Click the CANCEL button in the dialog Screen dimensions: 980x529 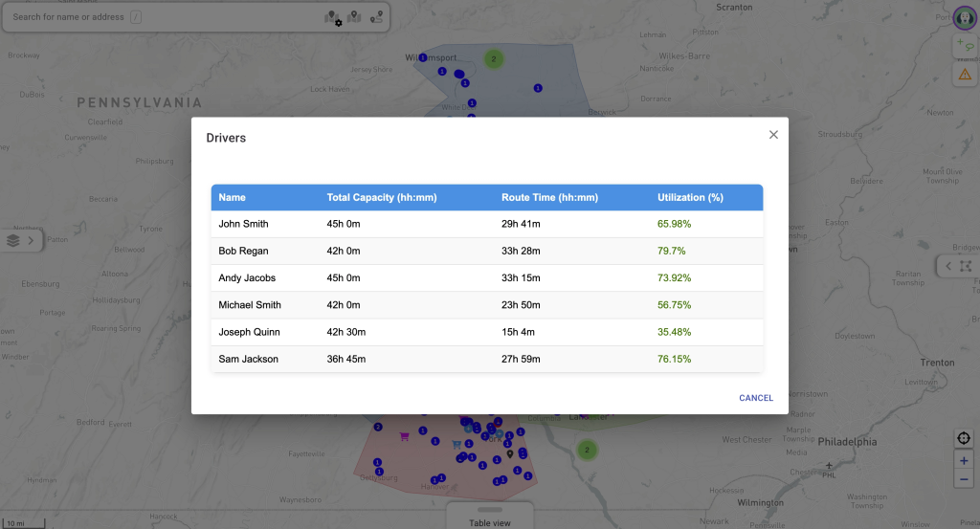[x=755, y=398]
